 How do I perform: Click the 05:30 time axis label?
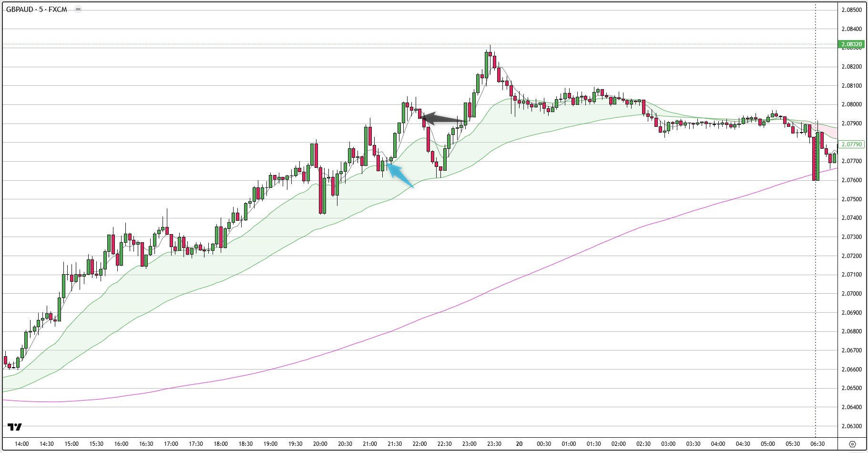(792, 444)
